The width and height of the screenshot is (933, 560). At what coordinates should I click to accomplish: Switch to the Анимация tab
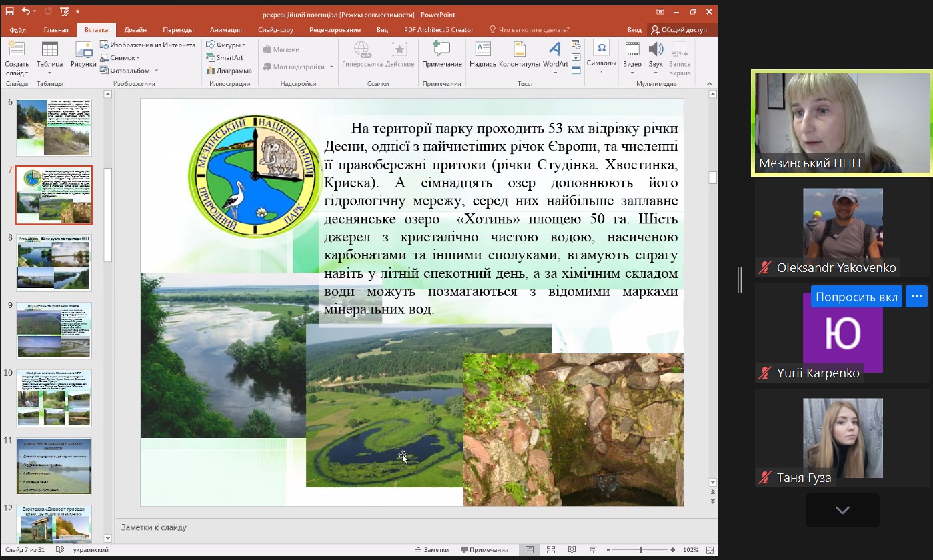[x=226, y=30]
